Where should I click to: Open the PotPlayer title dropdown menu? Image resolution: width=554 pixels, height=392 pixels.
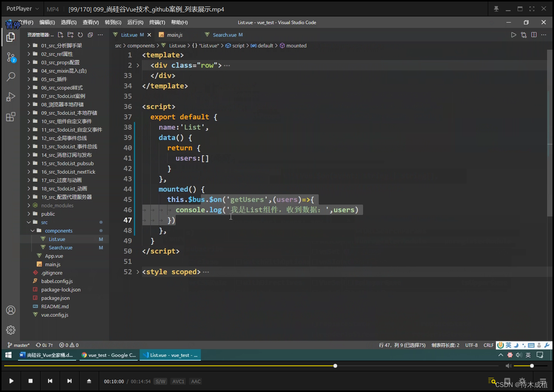pos(23,9)
